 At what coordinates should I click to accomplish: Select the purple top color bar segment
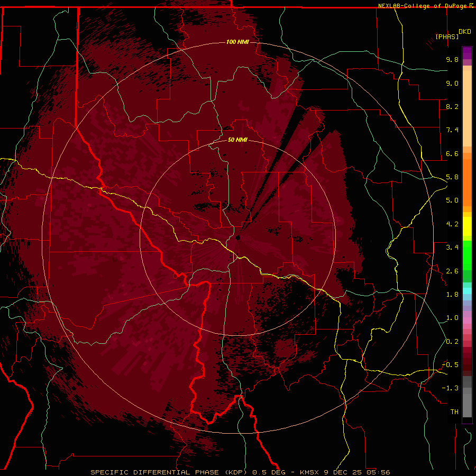[467, 53]
